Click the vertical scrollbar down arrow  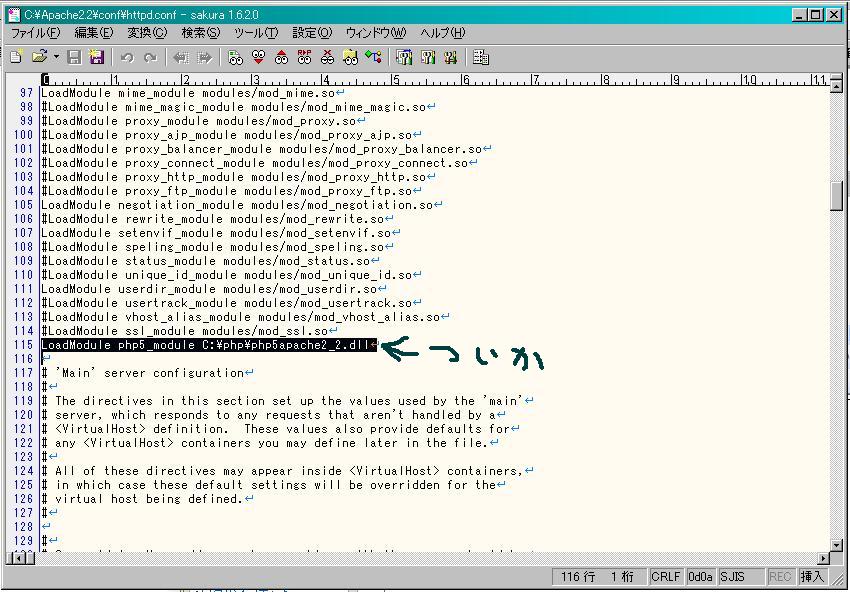tap(836, 545)
